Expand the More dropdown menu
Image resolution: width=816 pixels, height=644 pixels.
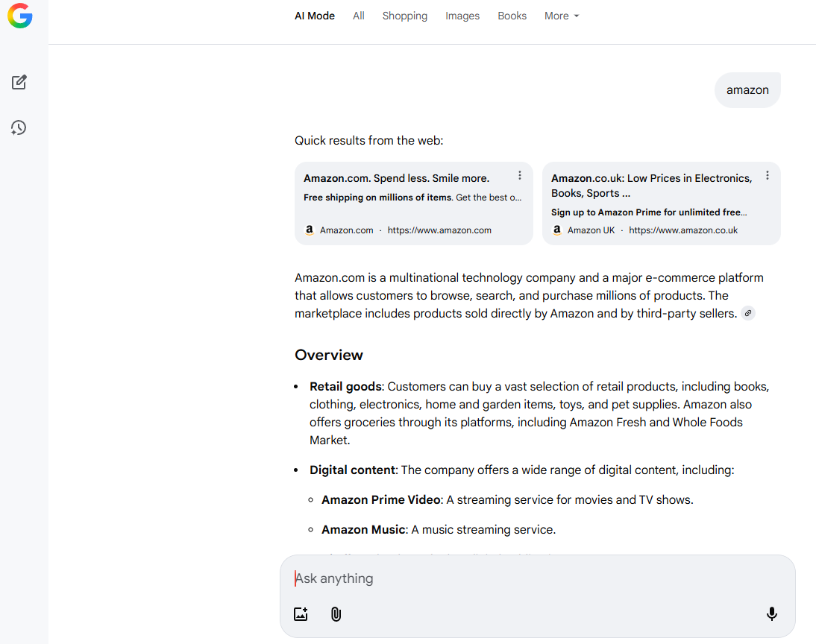[x=562, y=16]
